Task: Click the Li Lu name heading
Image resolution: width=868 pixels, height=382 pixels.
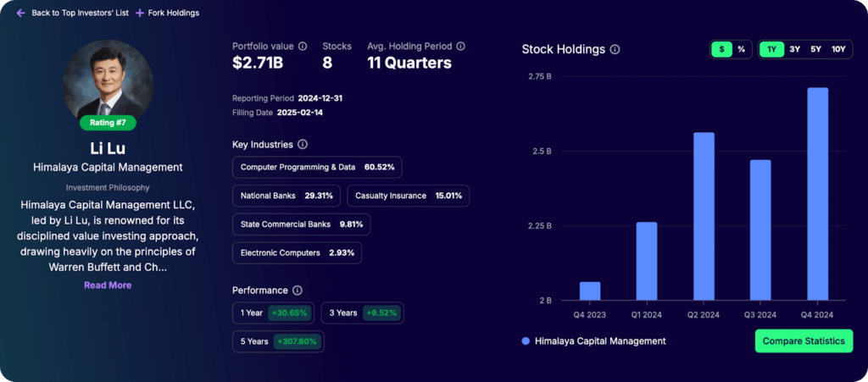Action: point(108,149)
